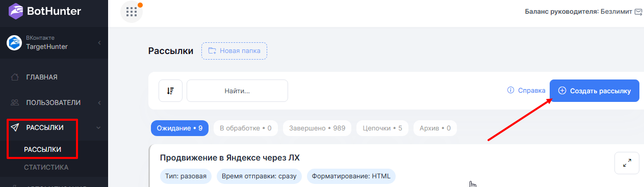Focus the Найти search field
Viewport: 644px width, 187px height.
(237, 91)
